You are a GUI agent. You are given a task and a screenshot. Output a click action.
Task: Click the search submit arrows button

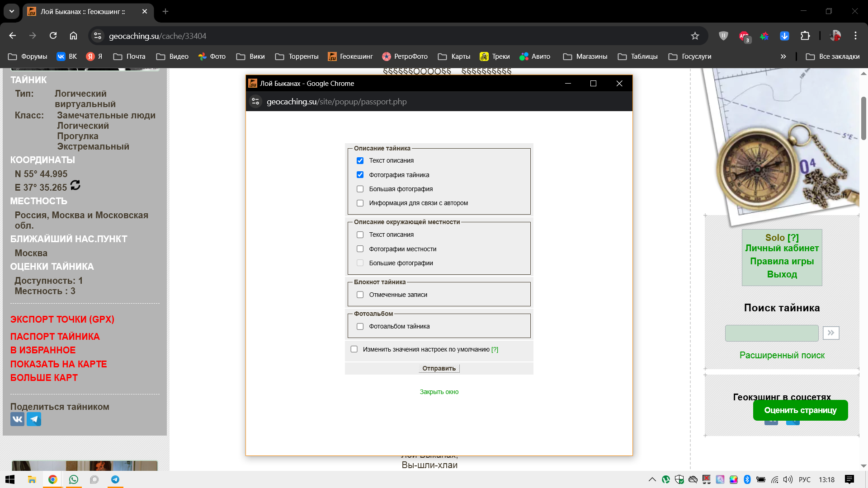(830, 333)
